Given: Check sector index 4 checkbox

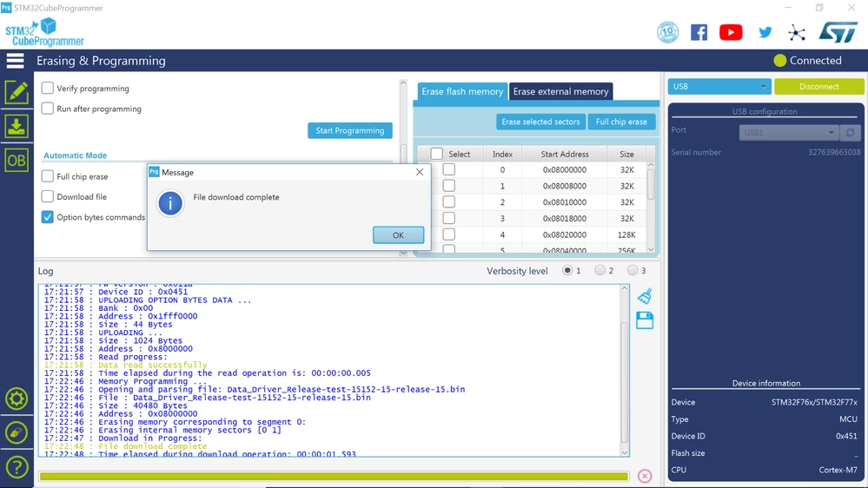Looking at the screenshot, I should pos(449,234).
